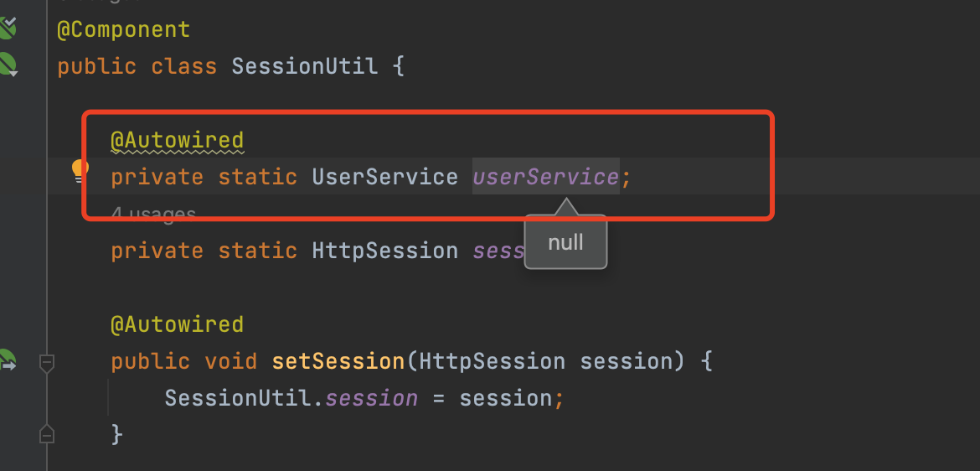Click the autowired gutter icon beside setSession
The width and height of the screenshot is (980, 471).
coord(7,361)
